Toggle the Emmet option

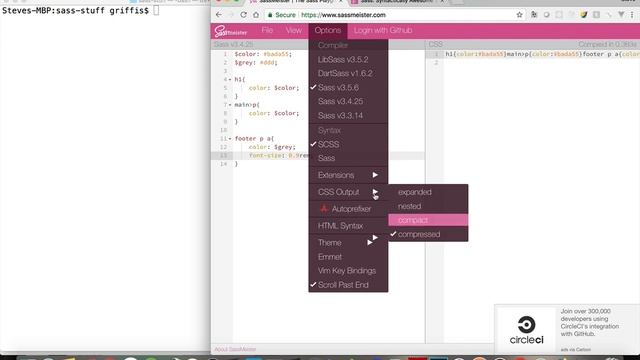(348, 257)
